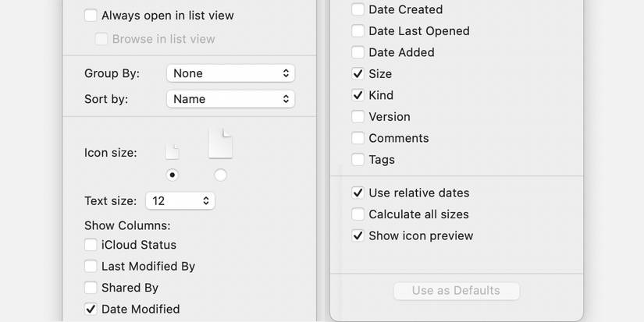Select the small icon size radio button
Image resolution: width=644 pixels, height=322 pixels.
tap(172, 175)
